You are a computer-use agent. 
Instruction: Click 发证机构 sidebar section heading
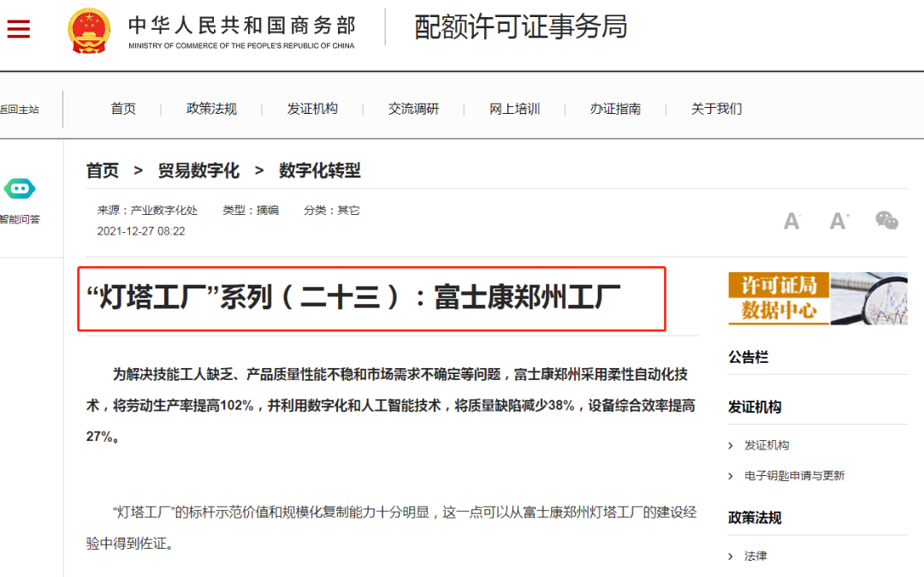[x=755, y=407]
